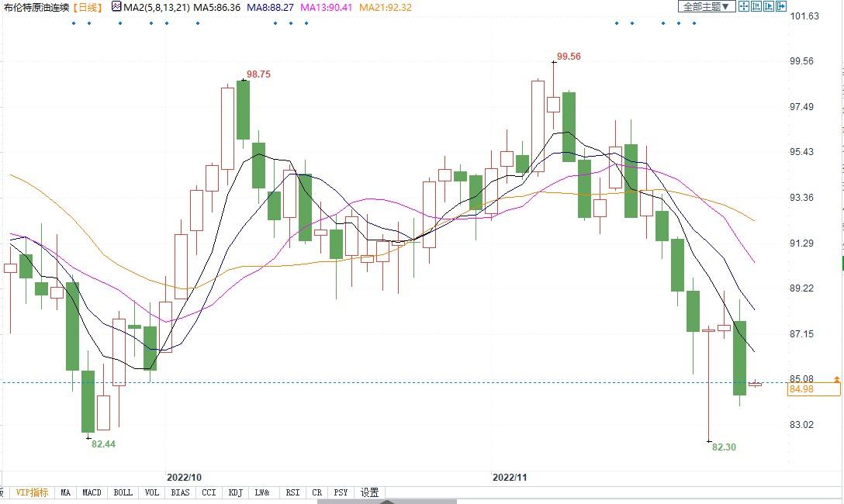Click the 布伦特原油连续 chart title
844x504 pixels.
point(36,7)
